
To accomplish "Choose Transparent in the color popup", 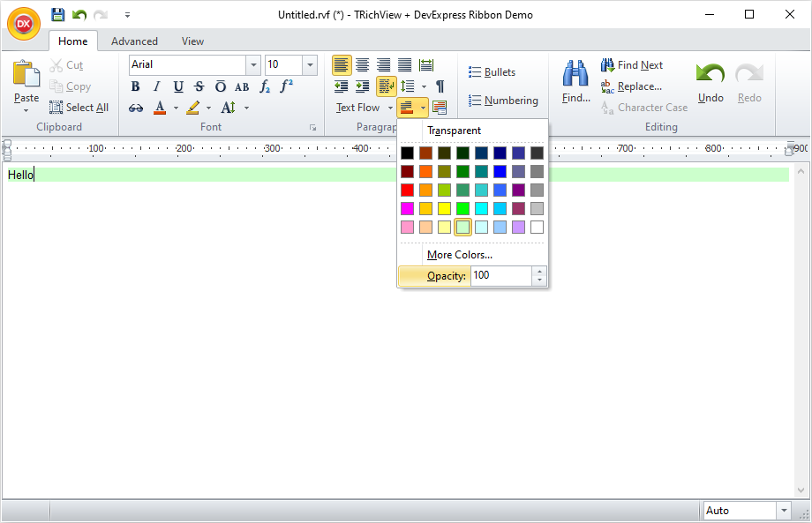I will [x=472, y=131].
